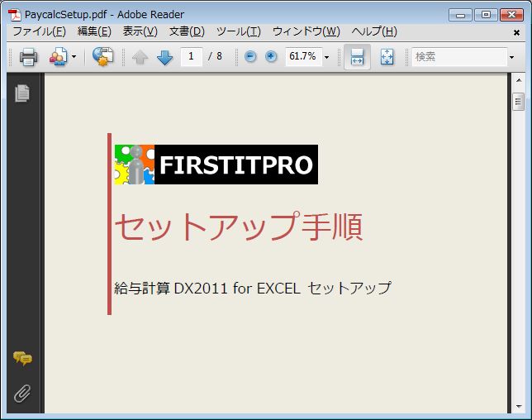Zoom out with the minus button

(250, 56)
